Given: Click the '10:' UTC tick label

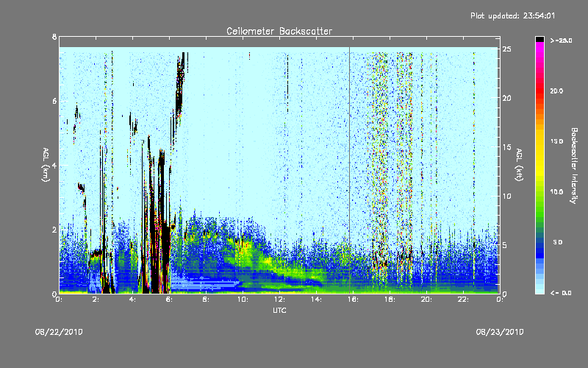Looking at the screenshot, I should pos(243,300).
